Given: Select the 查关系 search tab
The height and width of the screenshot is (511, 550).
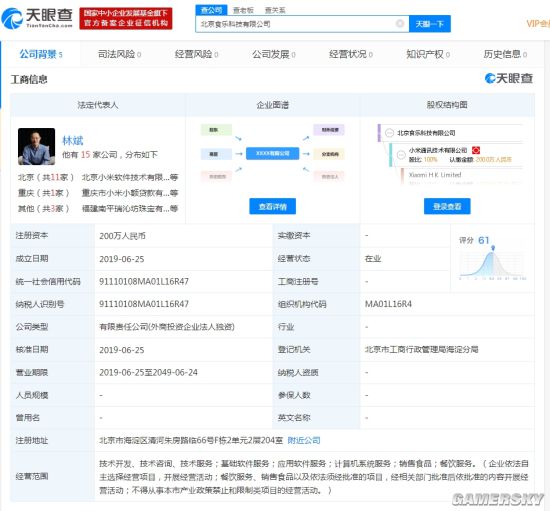Looking at the screenshot, I should (275, 11).
